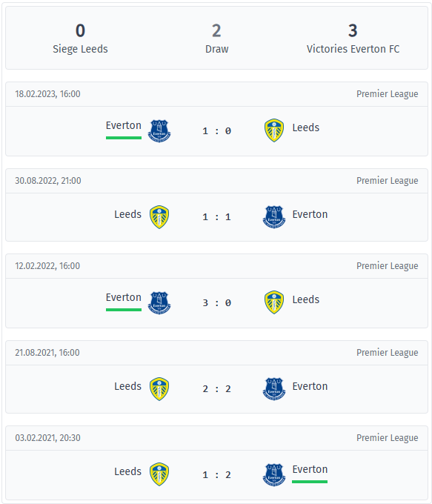Open Everton team name in 18.02.2023 match
Viewport: 432px width, 504px height.
(x=124, y=125)
